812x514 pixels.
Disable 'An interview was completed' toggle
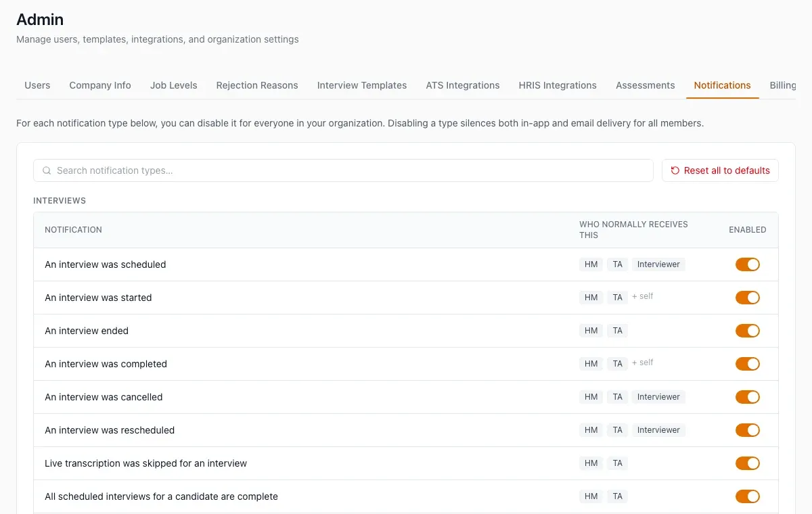[748, 364]
